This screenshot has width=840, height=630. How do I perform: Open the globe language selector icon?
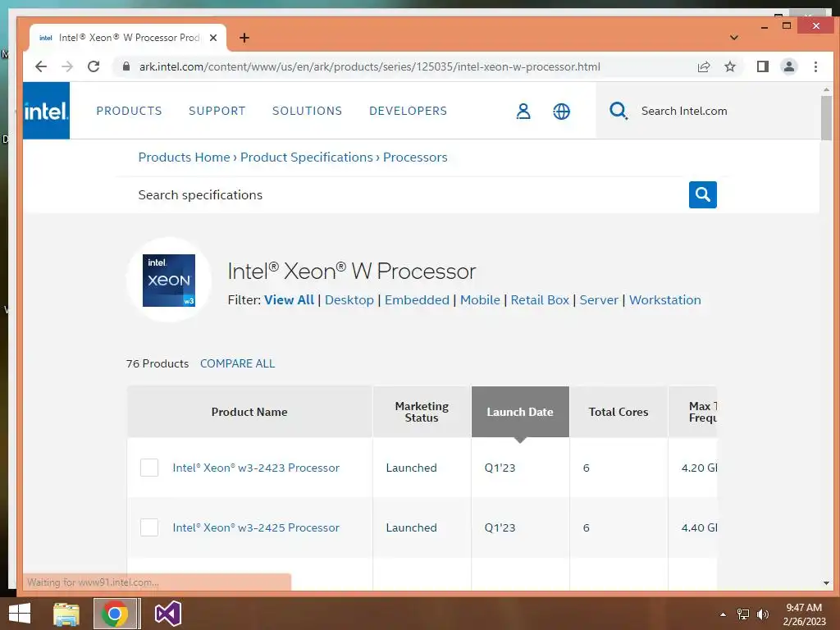point(561,111)
